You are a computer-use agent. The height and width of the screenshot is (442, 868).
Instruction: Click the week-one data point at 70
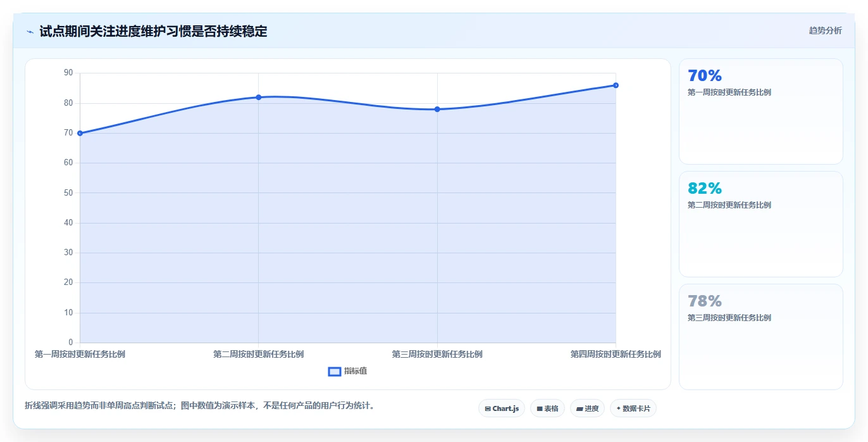(80, 133)
